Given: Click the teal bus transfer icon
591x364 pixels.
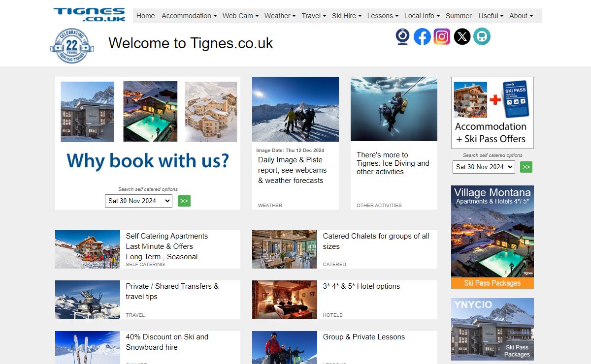Looking at the screenshot, I should tap(482, 37).
